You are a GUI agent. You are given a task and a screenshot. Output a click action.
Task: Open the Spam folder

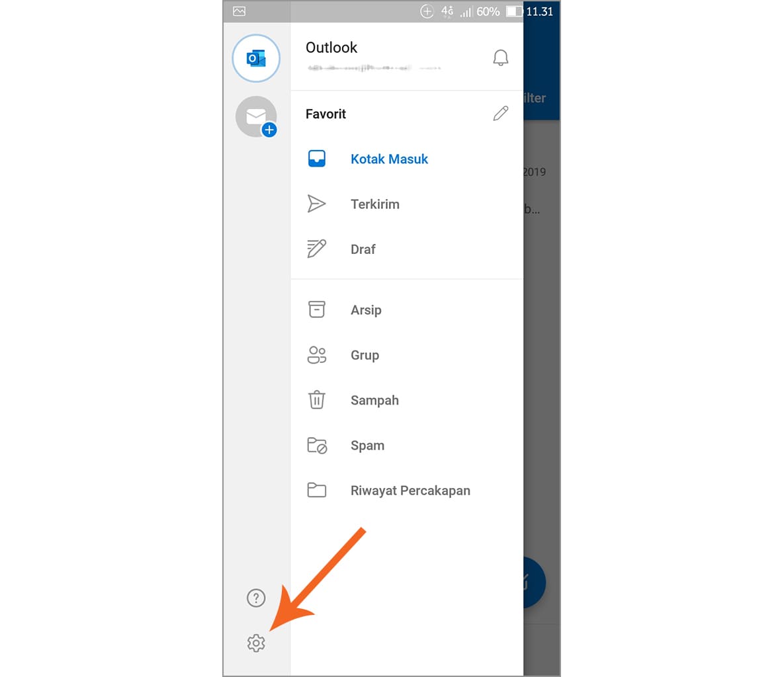coord(407,445)
